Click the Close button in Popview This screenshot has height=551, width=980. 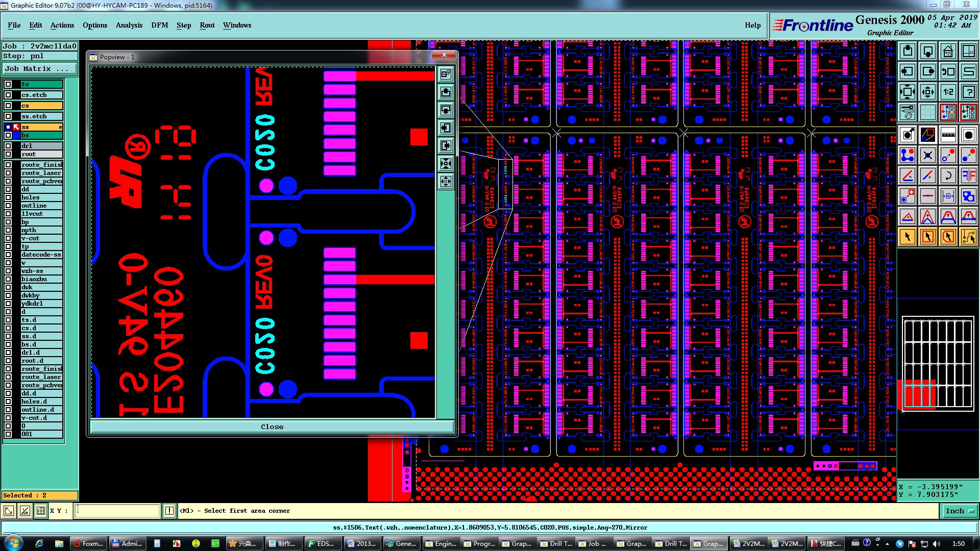tap(272, 427)
